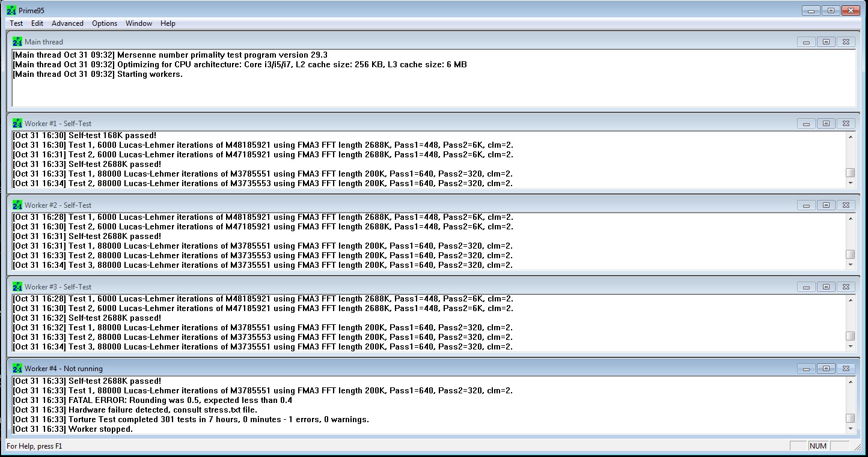Minimize the Worker #2 Self-Test window
Viewport: 868px width, 457px height.
(x=806, y=205)
